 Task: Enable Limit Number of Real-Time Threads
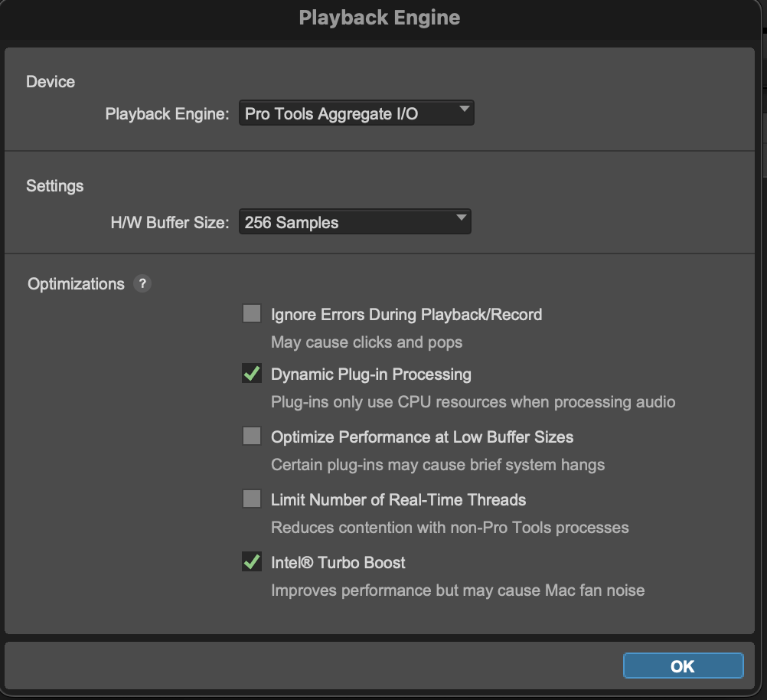253,499
